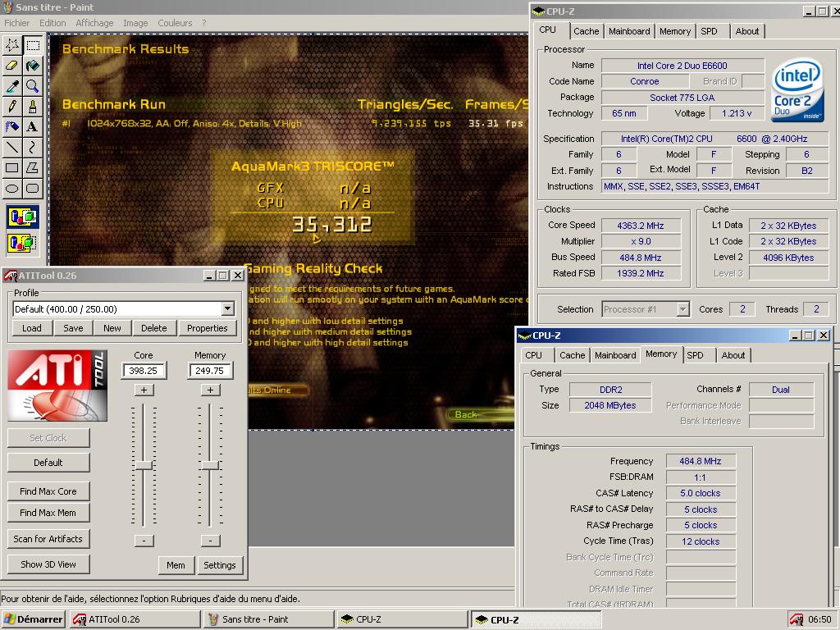Viewport: 840px width, 630px height.
Task: Click the Core clock slider handle
Action: (144, 465)
